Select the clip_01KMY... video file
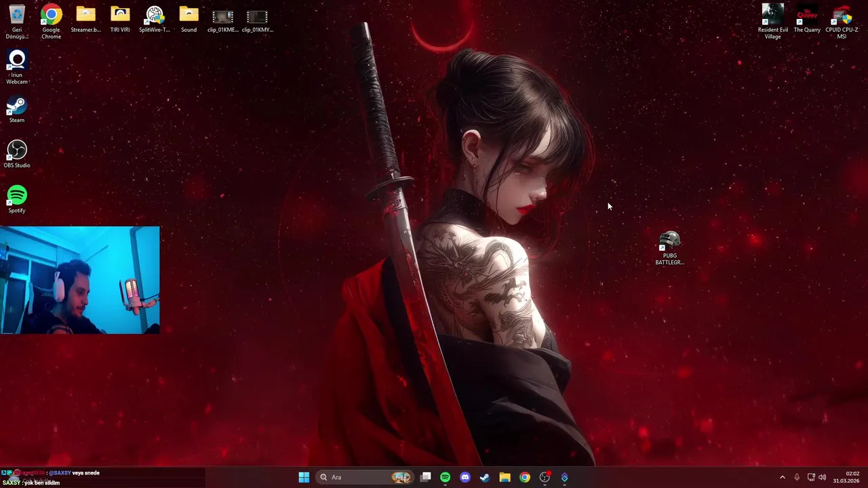The image size is (868, 488). click(x=258, y=20)
